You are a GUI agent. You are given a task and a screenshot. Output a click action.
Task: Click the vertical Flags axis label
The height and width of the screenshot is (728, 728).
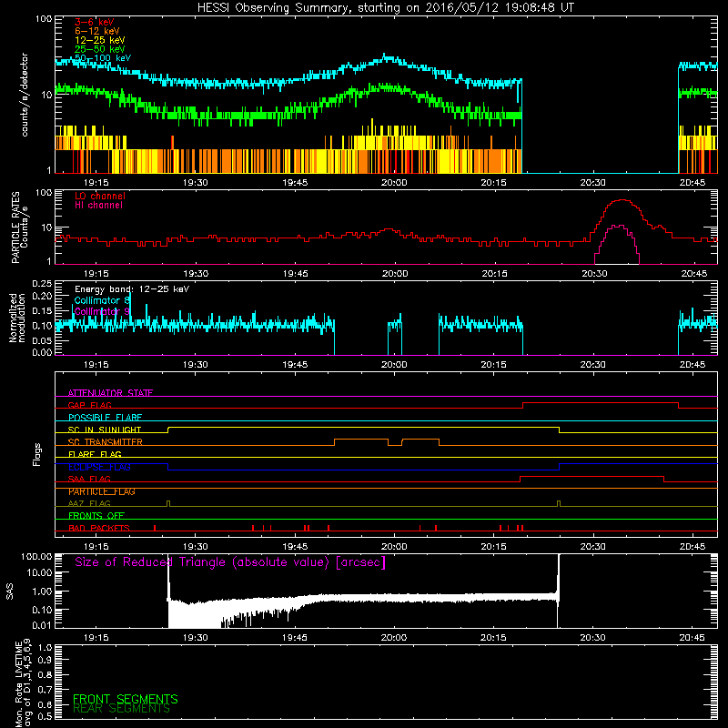point(37,454)
